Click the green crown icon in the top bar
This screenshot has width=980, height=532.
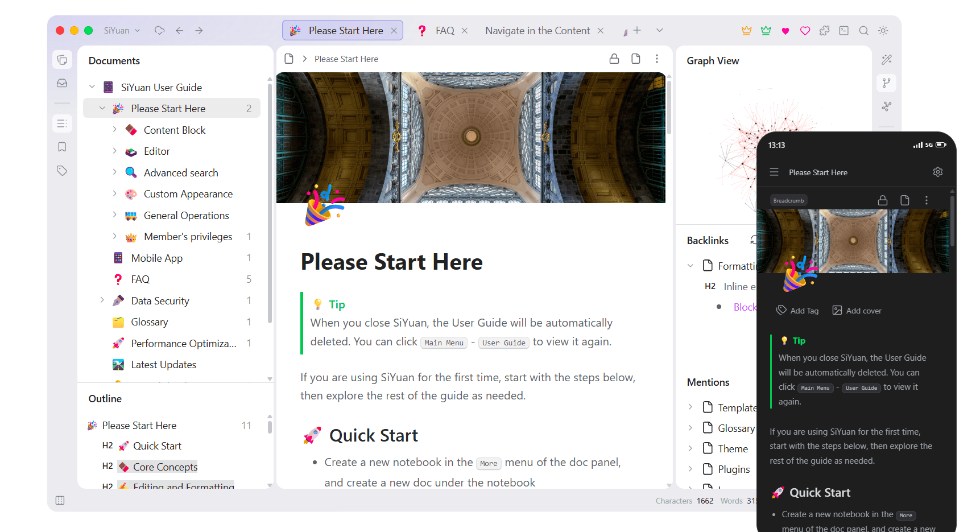766,31
